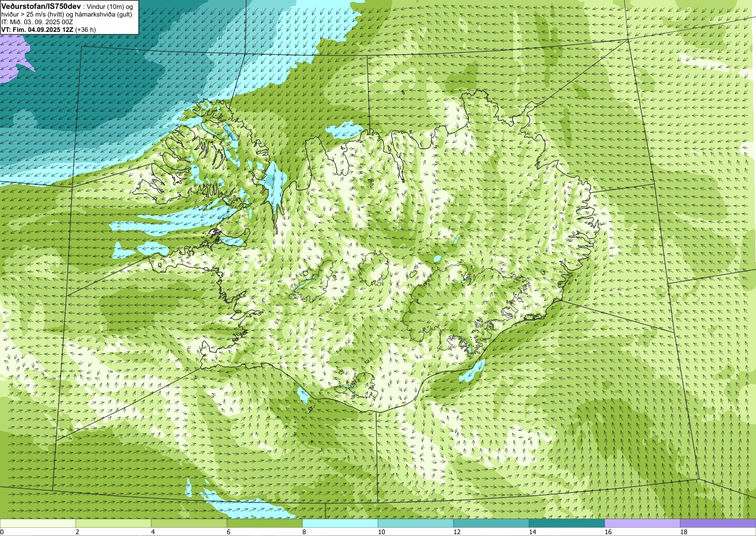Click the legend scale label '18'
Image resolution: width=756 pixels, height=536 pixels.
click(684, 532)
